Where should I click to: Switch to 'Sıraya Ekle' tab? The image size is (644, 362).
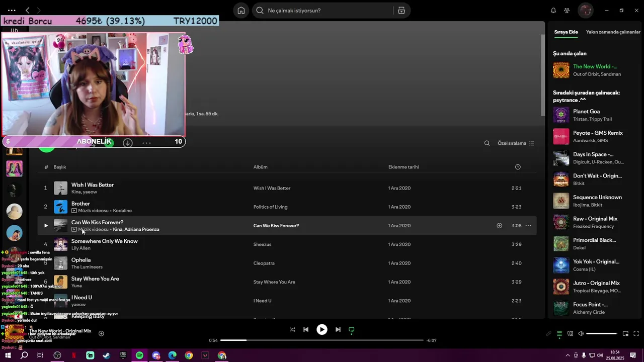coord(566,32)
